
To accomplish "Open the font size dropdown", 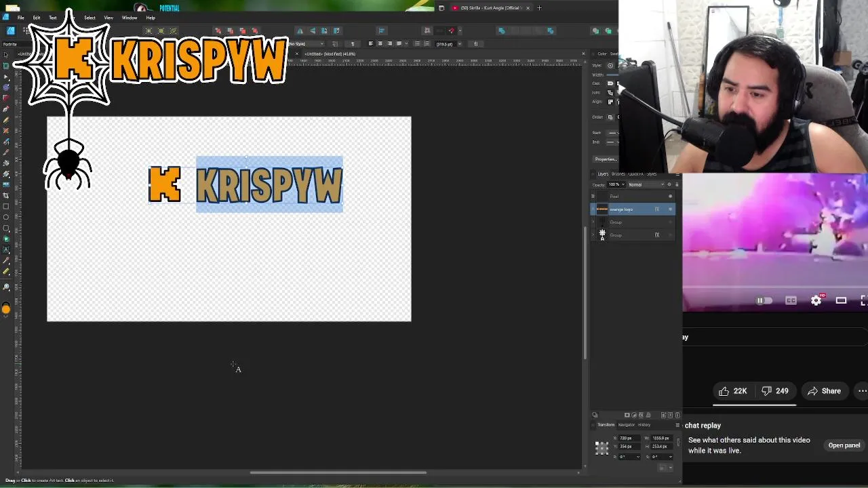I will [x=459, y=44].
